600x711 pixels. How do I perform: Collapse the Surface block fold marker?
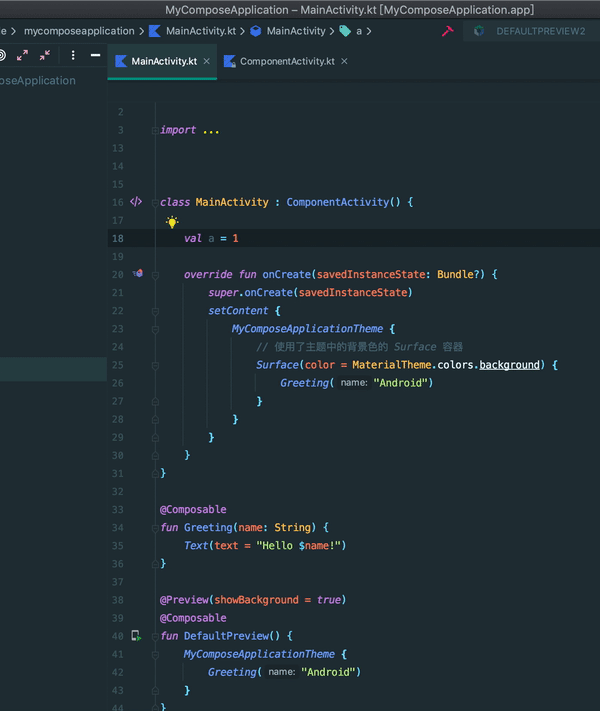click(x=155, y=366)
